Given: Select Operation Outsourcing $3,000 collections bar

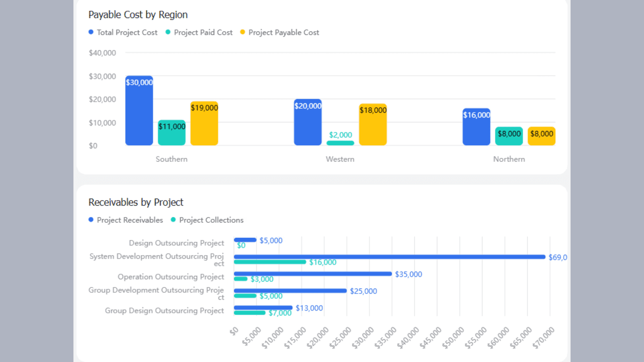Looking at the screenshot, I should (x=241, y=279).
